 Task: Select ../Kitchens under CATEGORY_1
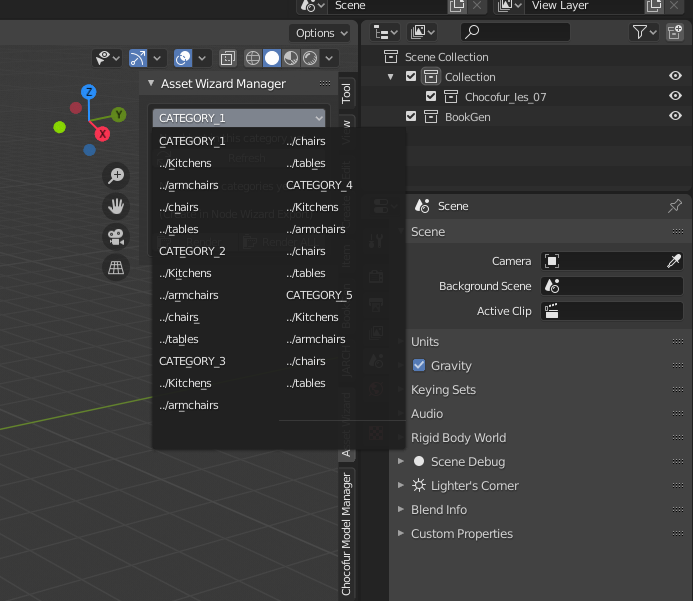click(185, 163)
